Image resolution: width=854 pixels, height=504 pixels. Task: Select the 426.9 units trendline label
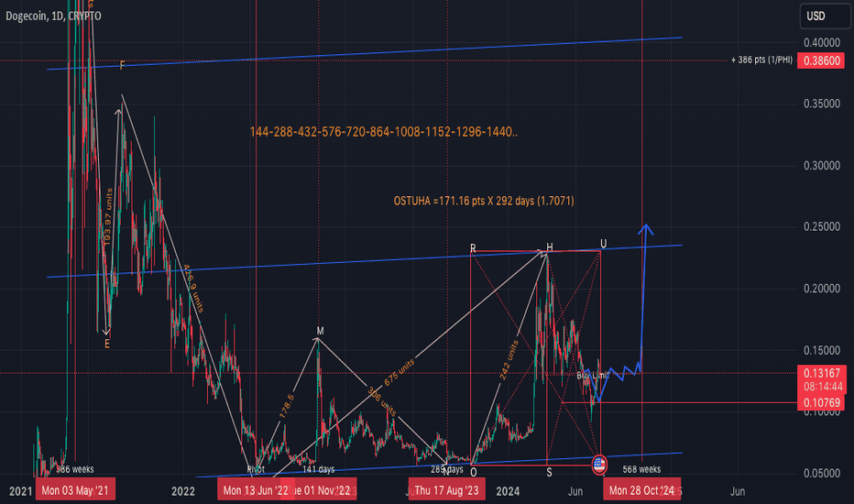[x=192, y=289]
